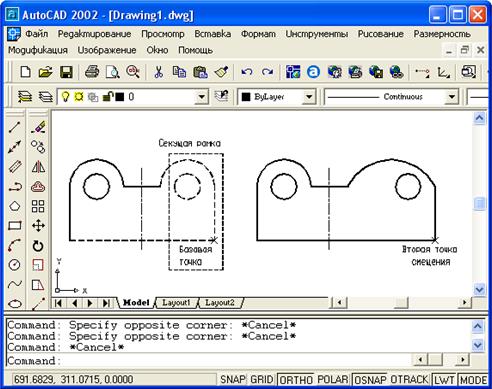Click the New drawing icon
The width and height of the screenshot is (492, 389).
tap(26, 72)
